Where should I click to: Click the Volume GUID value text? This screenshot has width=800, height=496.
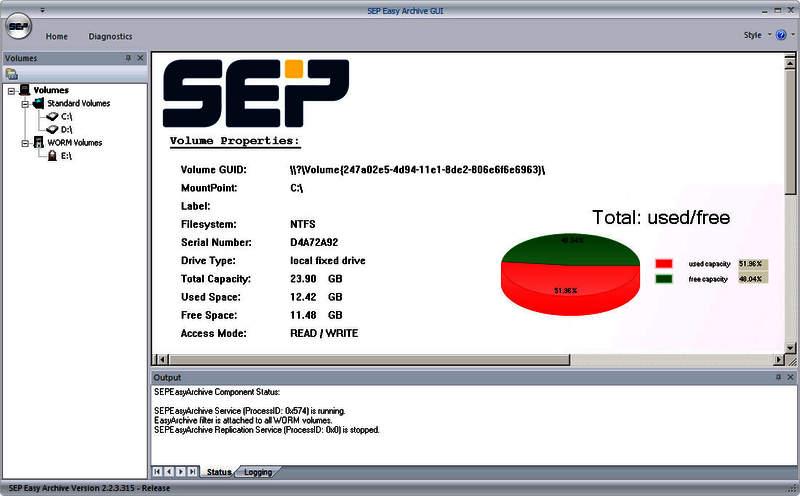(417, 170)
